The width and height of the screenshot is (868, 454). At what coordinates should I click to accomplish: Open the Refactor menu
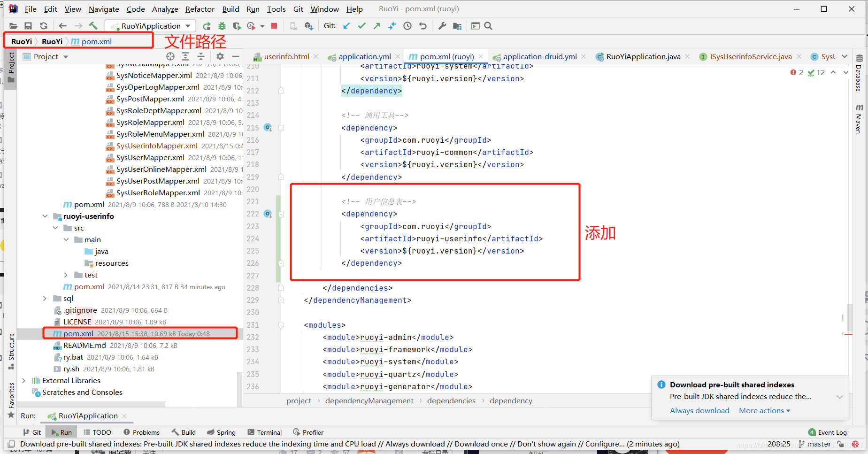tap(200, 9)
